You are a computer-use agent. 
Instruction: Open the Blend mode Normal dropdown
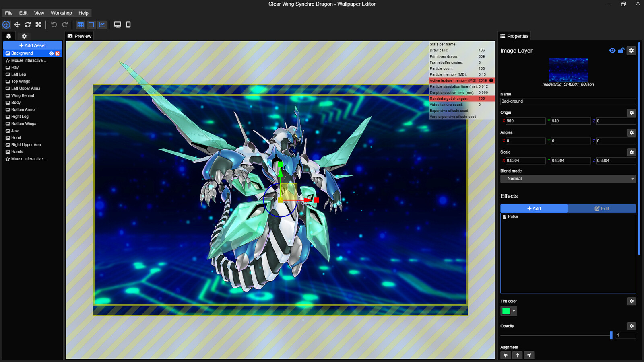568,179
